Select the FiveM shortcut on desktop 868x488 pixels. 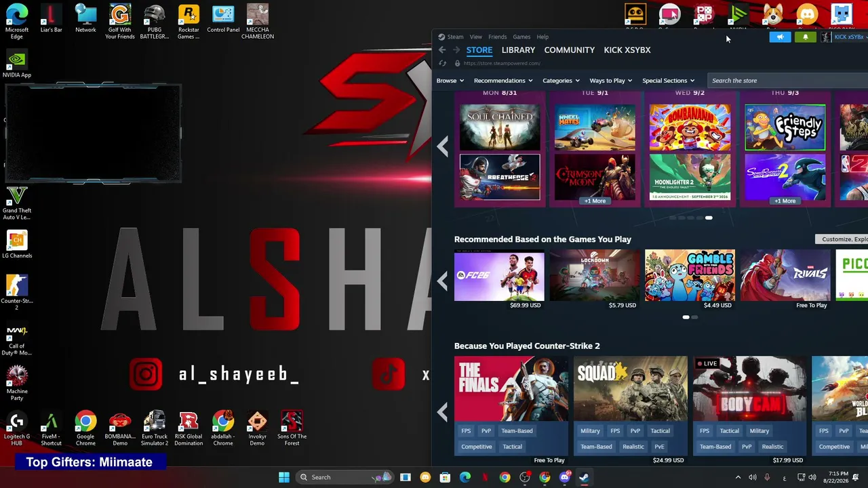51,429
